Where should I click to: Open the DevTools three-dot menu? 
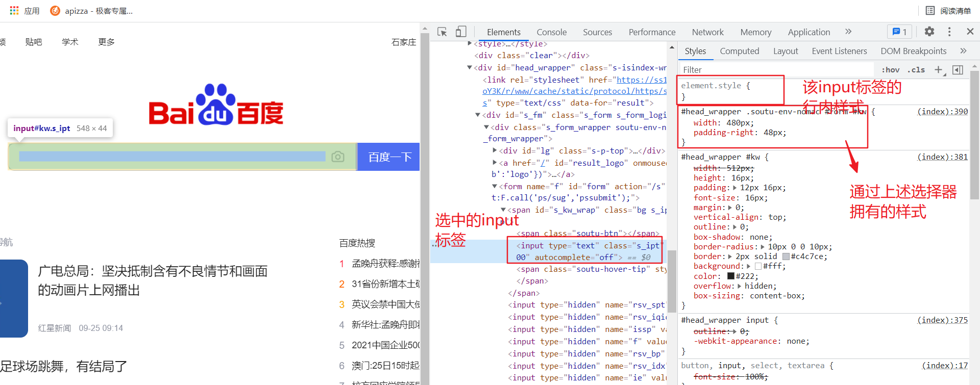click(949, 32)
